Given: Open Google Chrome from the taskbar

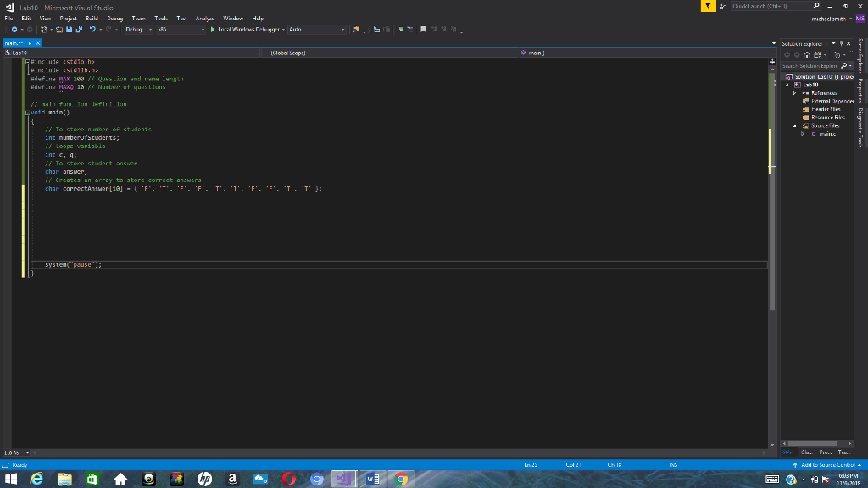Looking at the screenshot, I should (401, 479).
